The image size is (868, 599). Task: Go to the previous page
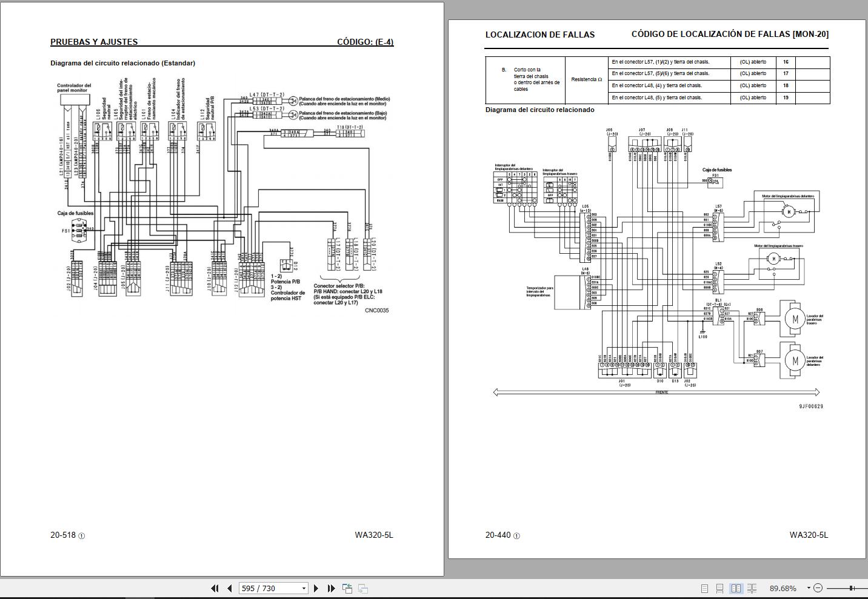pos(230,588)
